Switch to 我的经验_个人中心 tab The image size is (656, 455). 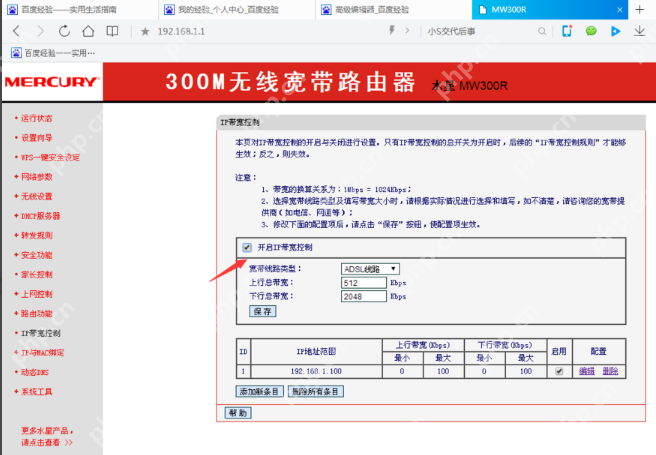pos(237,10)
